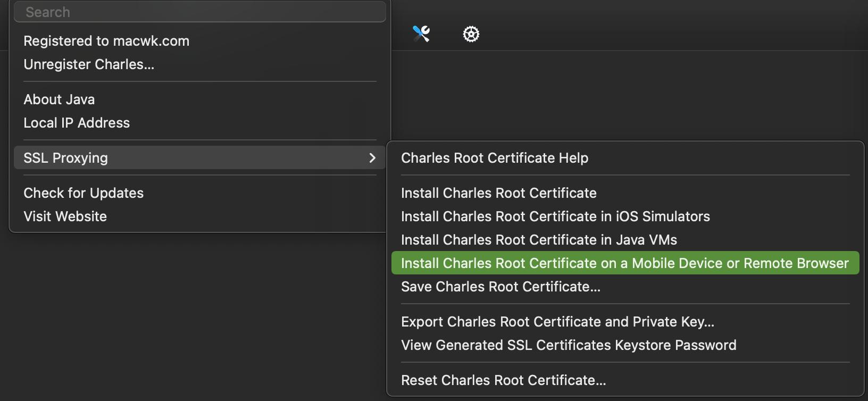Select Registered to macwk.com entry
The width and height of the screenshot is (868, 401).
tap(200, 41)
